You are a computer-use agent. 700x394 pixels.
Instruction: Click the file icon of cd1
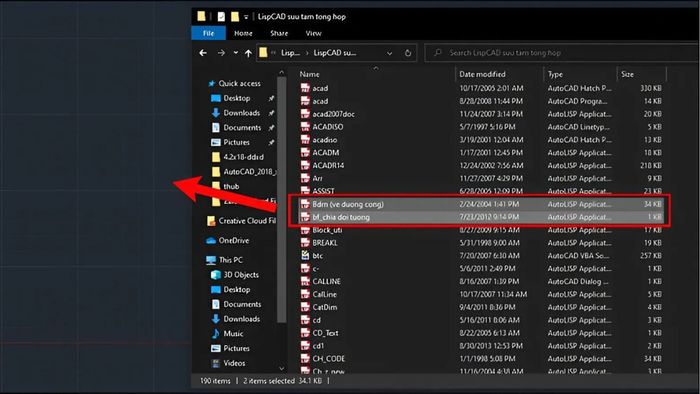click(305, 346)
